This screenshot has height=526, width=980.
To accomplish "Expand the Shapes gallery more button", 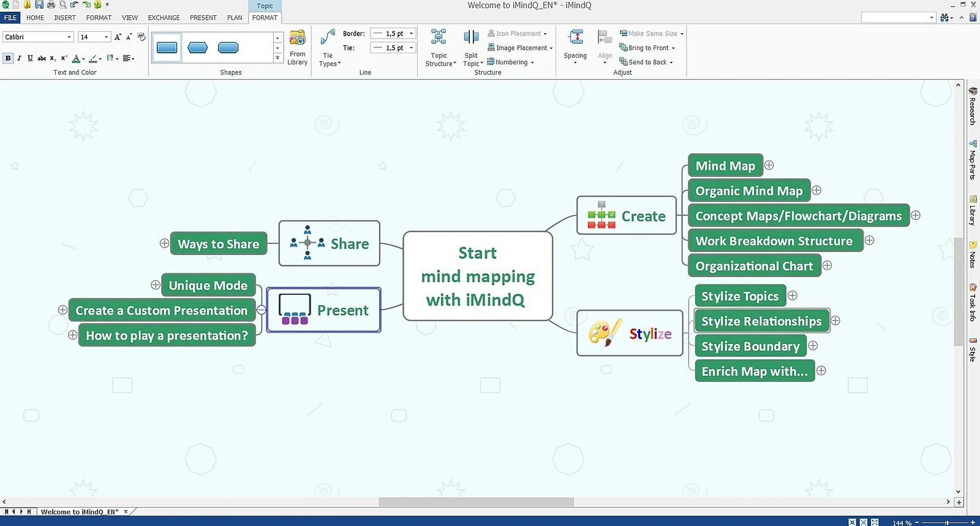I will [x=277, y=58].
